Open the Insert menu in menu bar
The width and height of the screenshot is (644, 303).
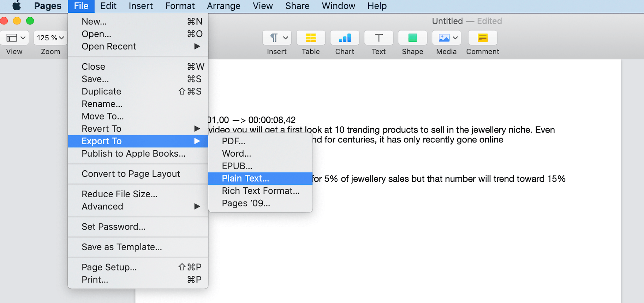(141, 6)
